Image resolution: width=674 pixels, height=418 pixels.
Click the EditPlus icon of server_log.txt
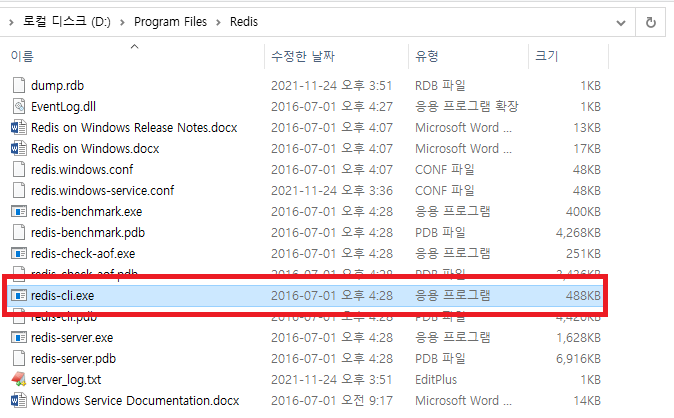18,379
